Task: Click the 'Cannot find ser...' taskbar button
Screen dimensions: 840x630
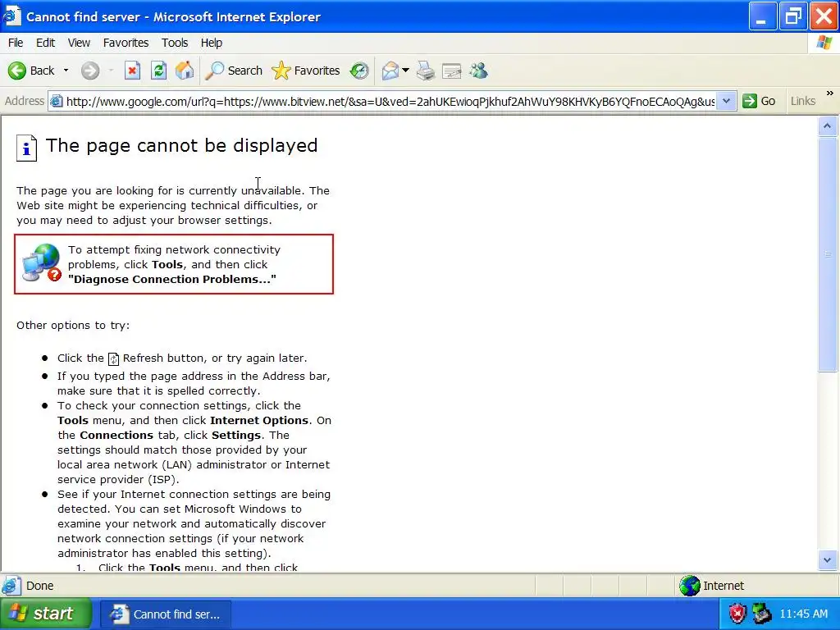Action: pyautogui.click(x=166, y=614)
